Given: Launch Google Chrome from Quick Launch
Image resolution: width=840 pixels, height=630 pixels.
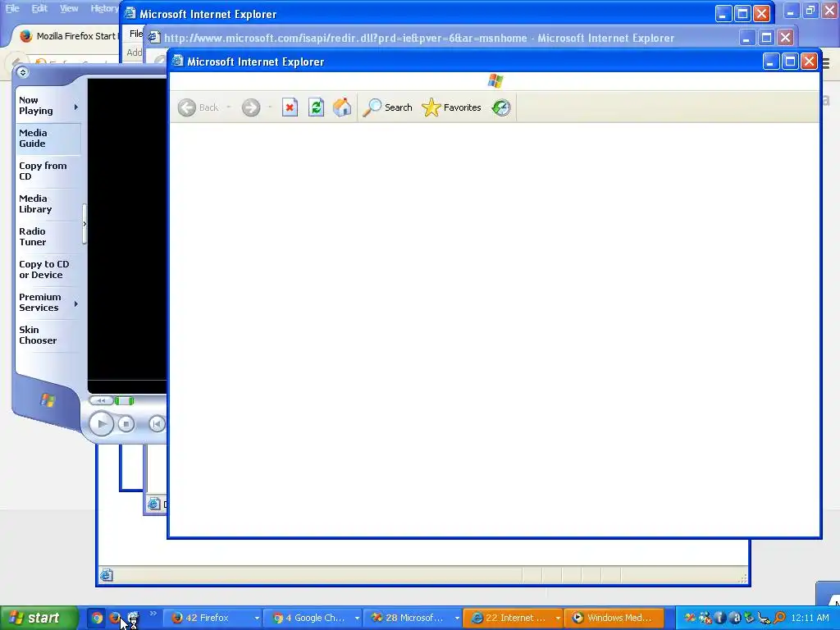Looking at the screenshot, I should 97,618.
